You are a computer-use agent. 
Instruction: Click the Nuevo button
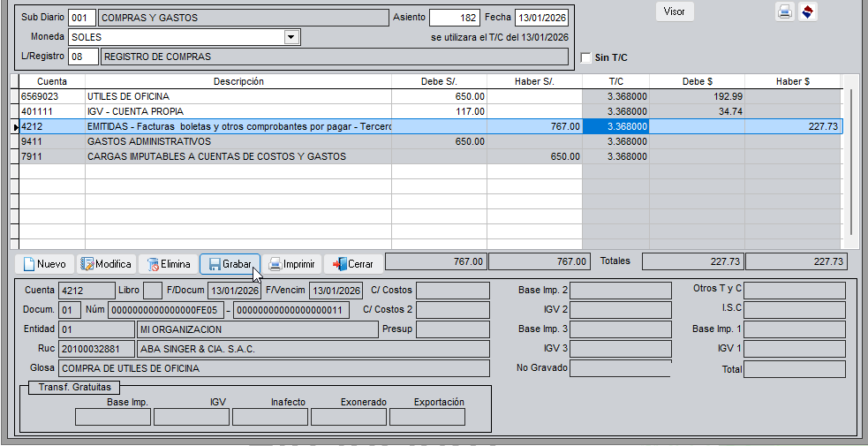coord(44,264)
